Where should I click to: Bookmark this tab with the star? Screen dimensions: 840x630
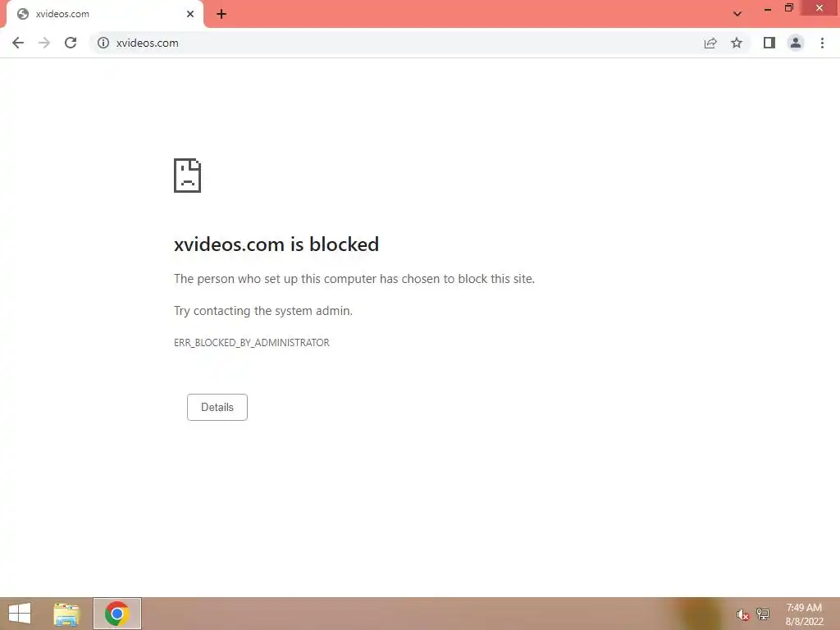pyautogui.click(x=737, y=43)
